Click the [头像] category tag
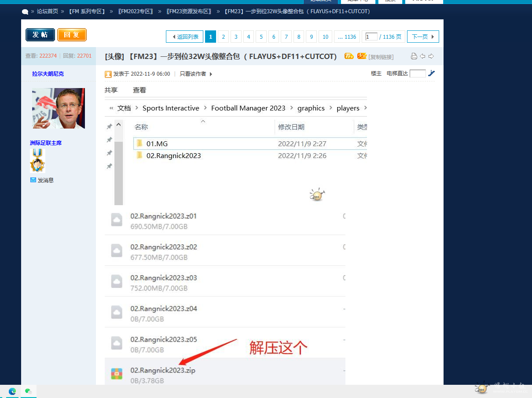The image size is (532, 398). [115, 56]
